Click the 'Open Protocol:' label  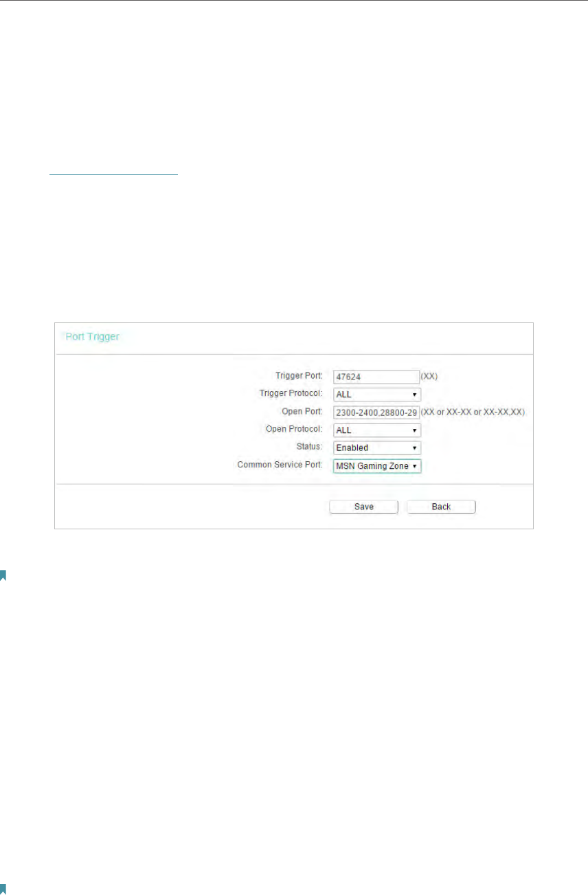click(294, 430)
